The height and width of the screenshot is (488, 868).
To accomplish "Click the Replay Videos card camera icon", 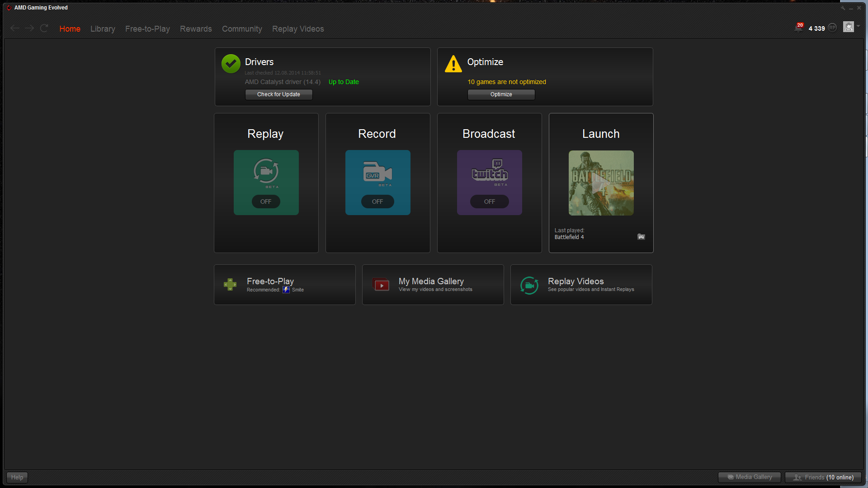I will tap(529, 285).
